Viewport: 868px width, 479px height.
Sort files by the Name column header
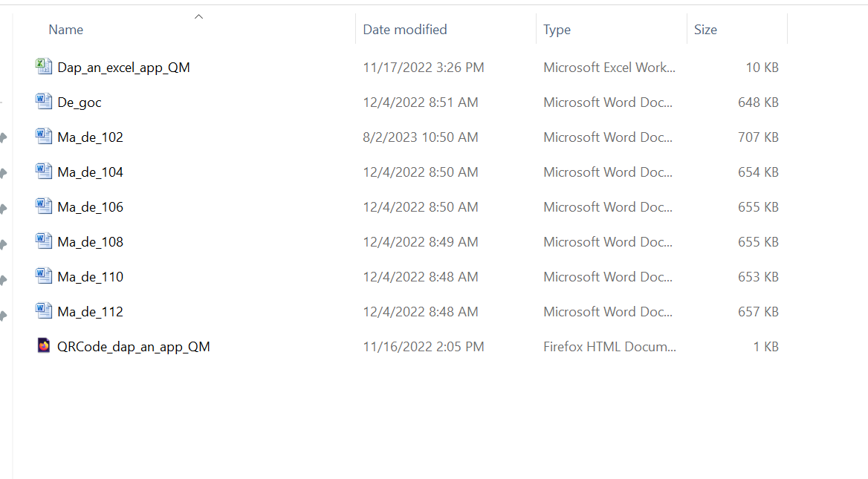(x=66, y=30)
